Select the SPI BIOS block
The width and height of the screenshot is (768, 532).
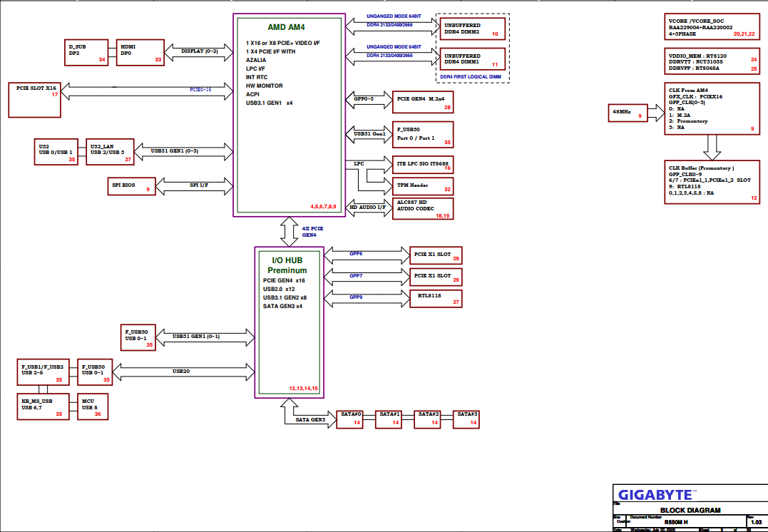pyautogui.click(x=132, y=186)
